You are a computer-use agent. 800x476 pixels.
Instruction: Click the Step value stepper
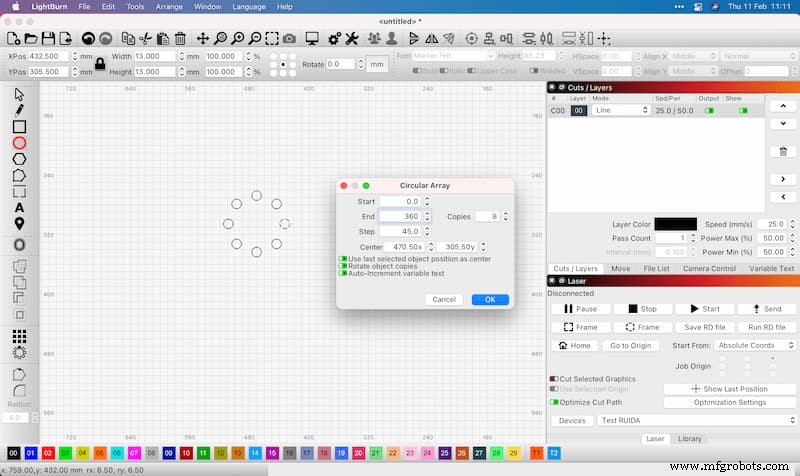click(427, 232)
